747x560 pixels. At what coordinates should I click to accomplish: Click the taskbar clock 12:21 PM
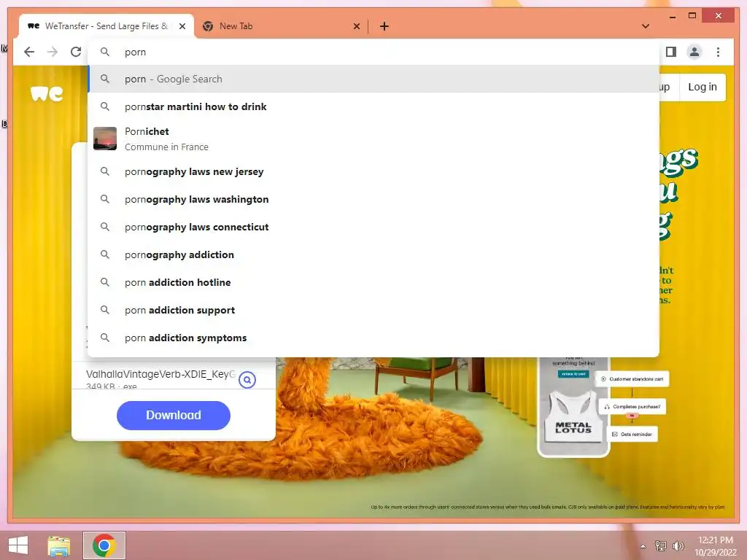tap(716, 540)
